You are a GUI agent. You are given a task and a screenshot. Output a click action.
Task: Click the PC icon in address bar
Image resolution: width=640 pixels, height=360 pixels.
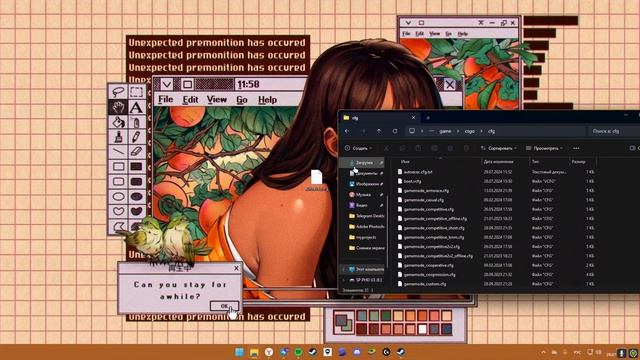pyautogui.click(x=412, y=131)
